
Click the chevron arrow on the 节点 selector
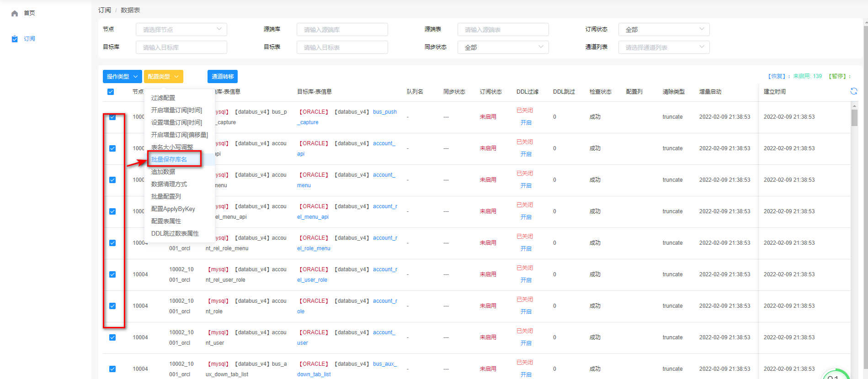coord(219,29)
